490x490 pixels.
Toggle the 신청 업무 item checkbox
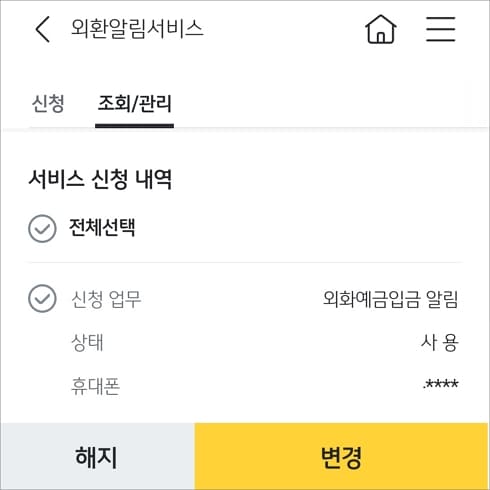tap(42, 298)
